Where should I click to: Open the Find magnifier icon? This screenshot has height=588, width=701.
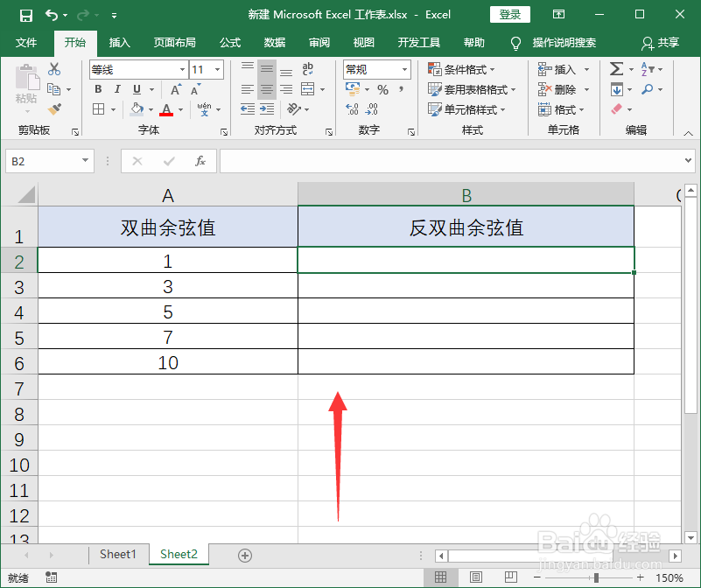click(646, 88)
